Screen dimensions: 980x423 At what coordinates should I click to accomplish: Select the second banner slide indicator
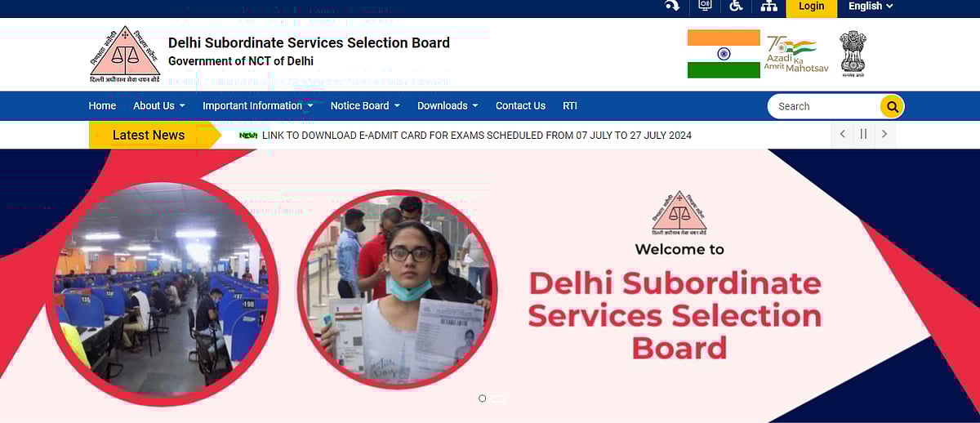tap(498, 399)
